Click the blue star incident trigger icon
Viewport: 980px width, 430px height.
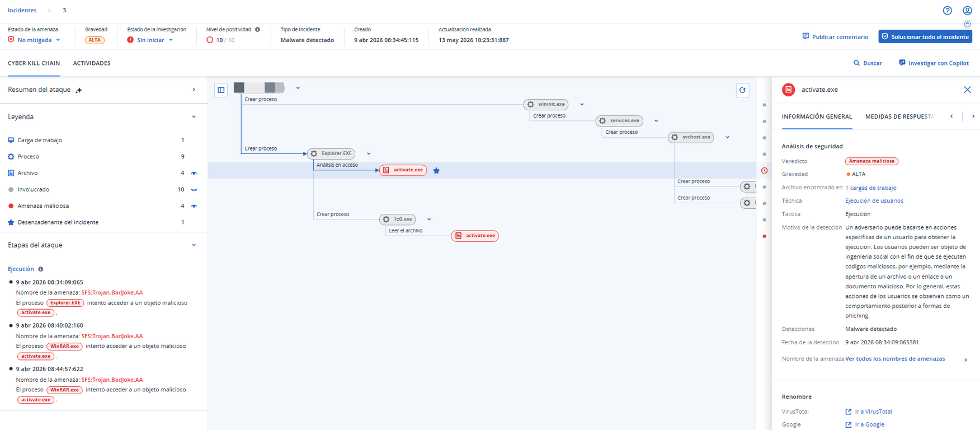(x=436, y=170)
